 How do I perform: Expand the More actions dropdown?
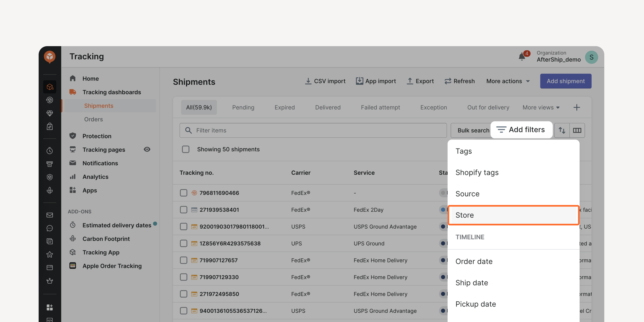tap(508, 81)
